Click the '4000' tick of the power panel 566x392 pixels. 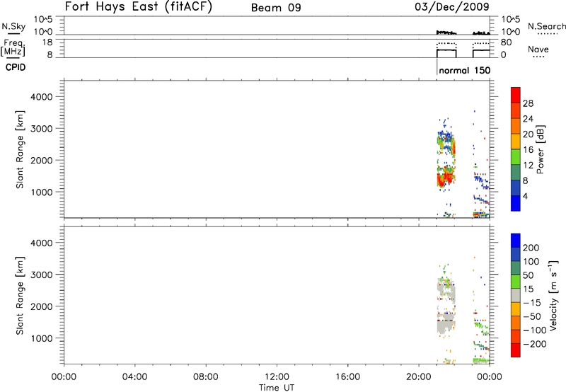[42, 97]
